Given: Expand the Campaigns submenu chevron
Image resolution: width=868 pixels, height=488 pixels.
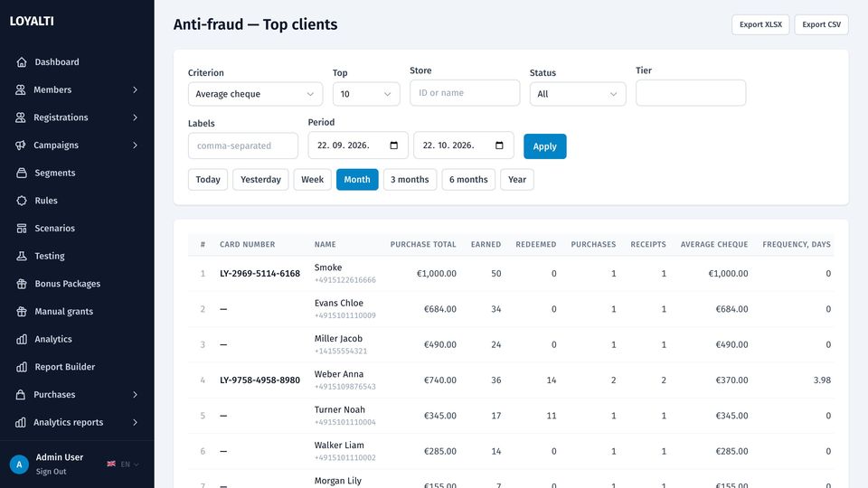Looking at the screenshot, I should 135,145.
